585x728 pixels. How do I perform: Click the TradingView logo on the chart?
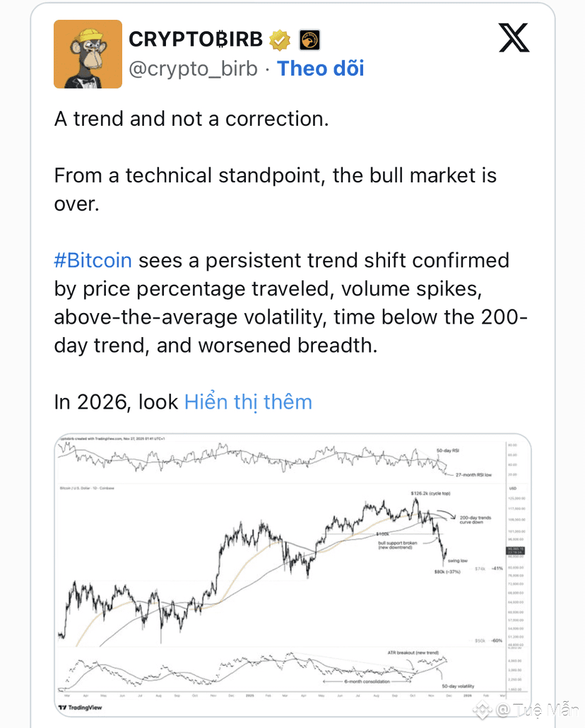[x=78, y=706]
